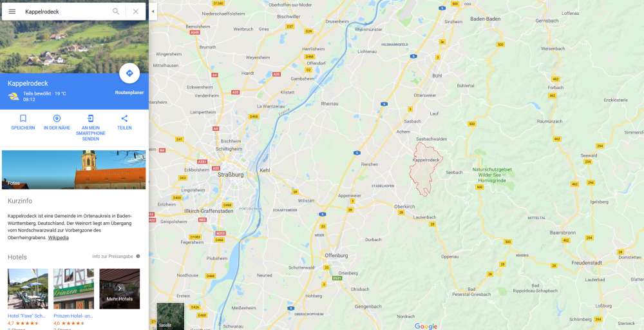Open the hamburger main menu
644x330 pixels.
pyautogui.click(x=12, y=12)
